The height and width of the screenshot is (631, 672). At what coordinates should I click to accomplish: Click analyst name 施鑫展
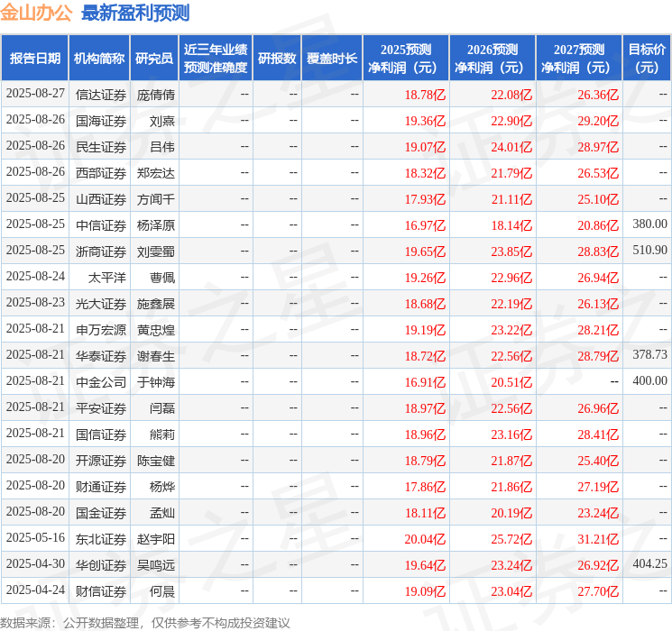coord(156,304)
